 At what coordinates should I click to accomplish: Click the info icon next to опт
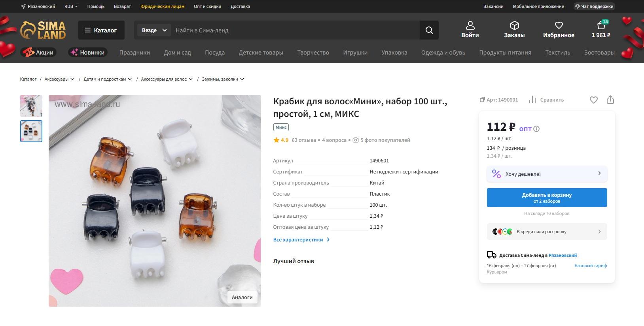point(536,129)
